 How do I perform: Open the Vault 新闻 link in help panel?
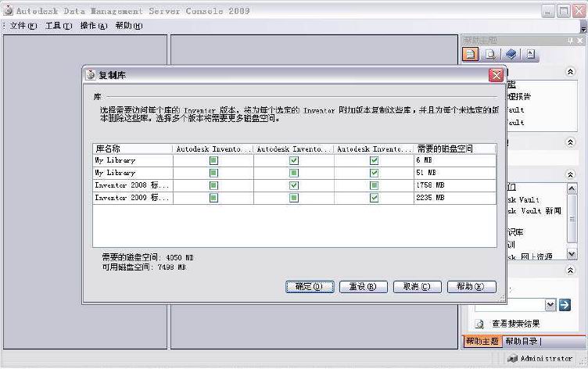pos(535,211)
